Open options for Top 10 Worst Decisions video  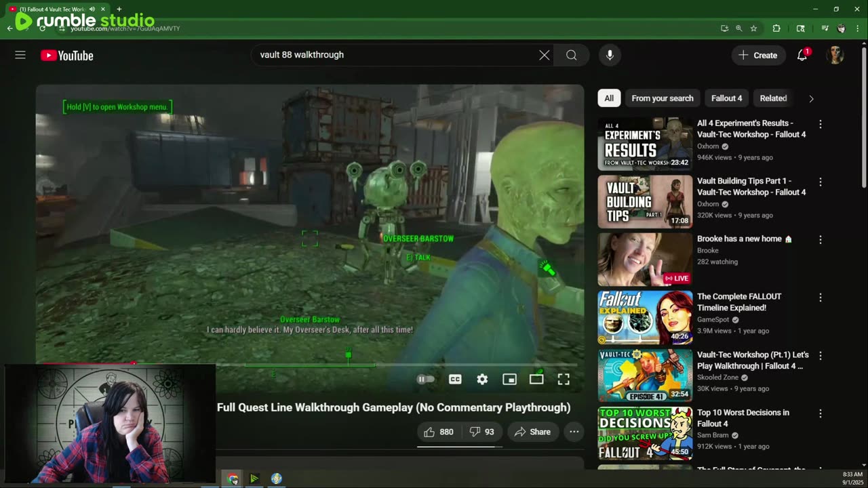click(820, 413)
